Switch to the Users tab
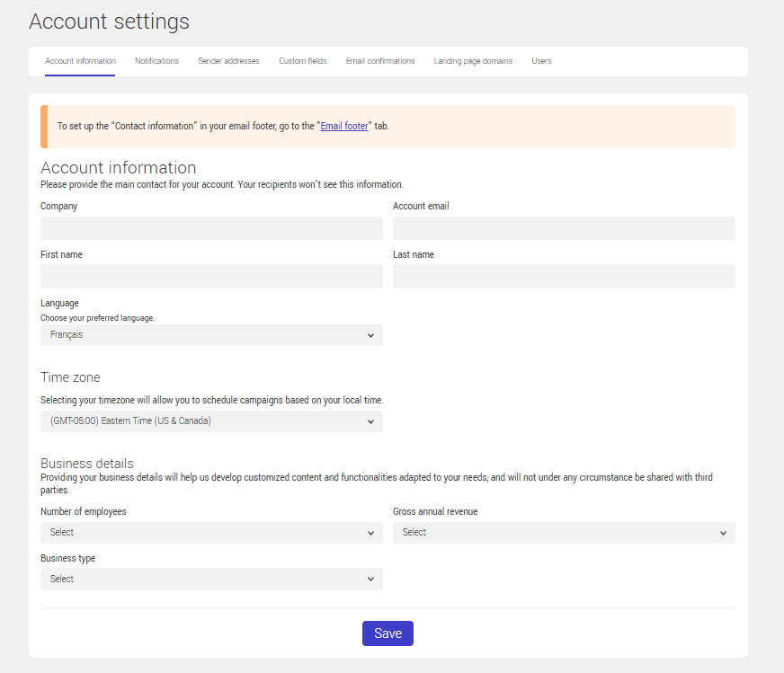The image size is (784, 673). [541, 60]
